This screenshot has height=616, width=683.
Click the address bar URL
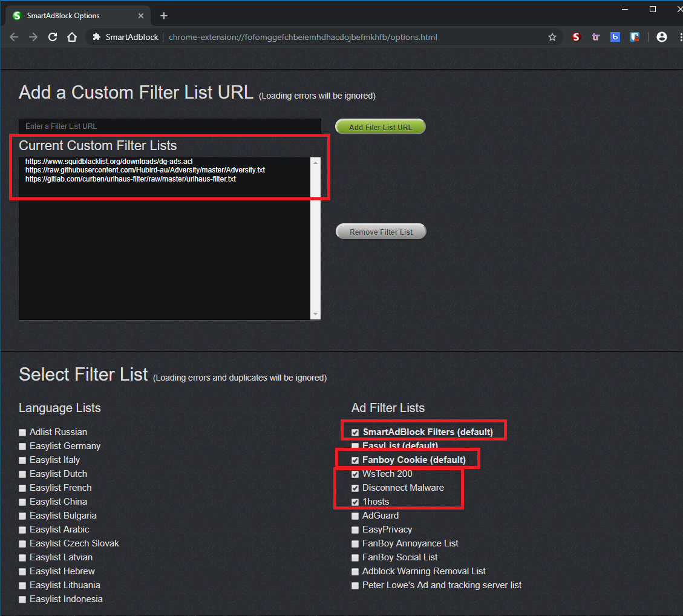(x=302, y=37)
